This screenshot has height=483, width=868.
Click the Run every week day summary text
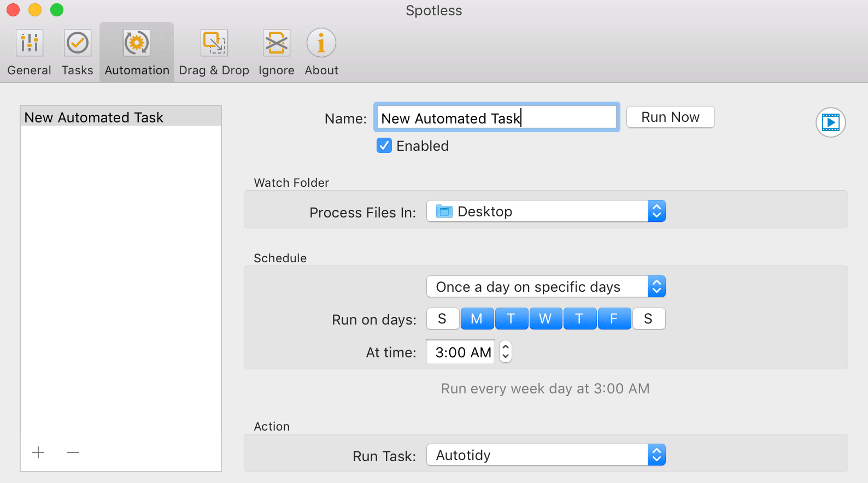(x=546, y=388)
